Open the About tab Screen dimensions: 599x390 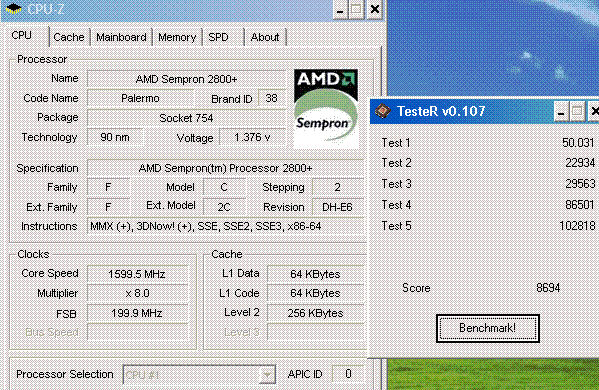click(x=265, y=37)
